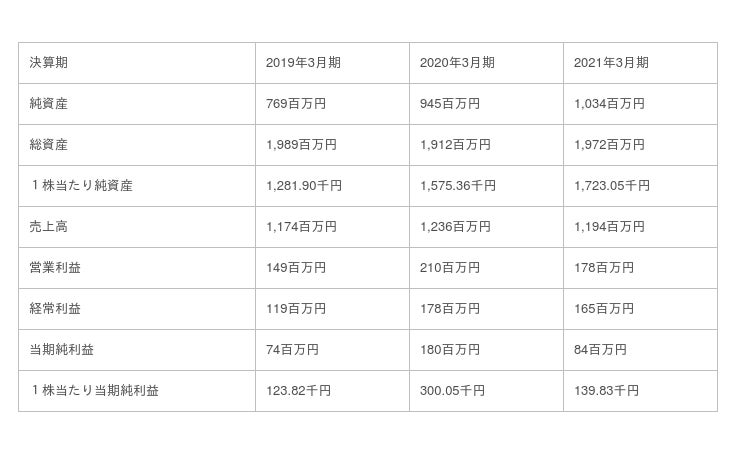The width and height of the screenshot is (740, 452).
Task: Select the 2019年3月期 column header
Action: (303, 63)
